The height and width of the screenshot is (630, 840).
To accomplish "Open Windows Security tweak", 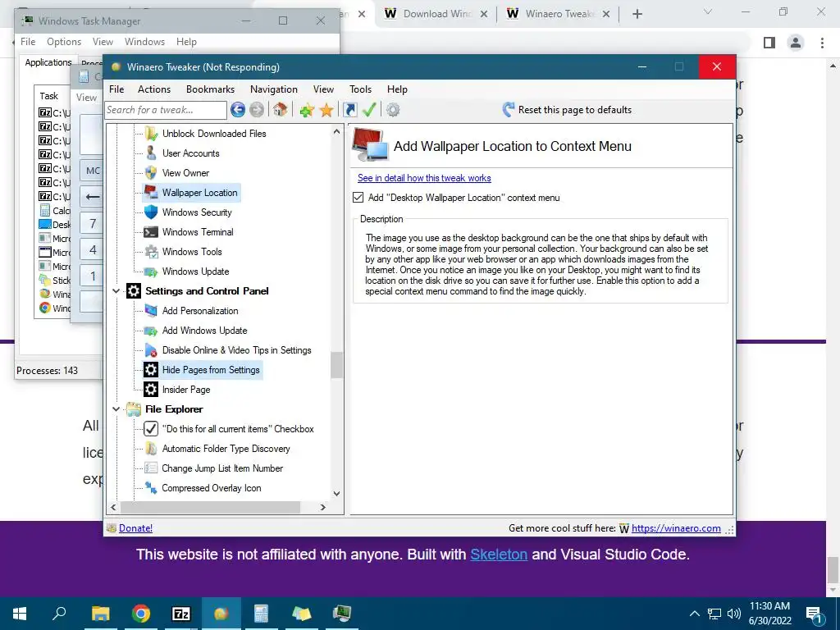I will coord(197,212).
